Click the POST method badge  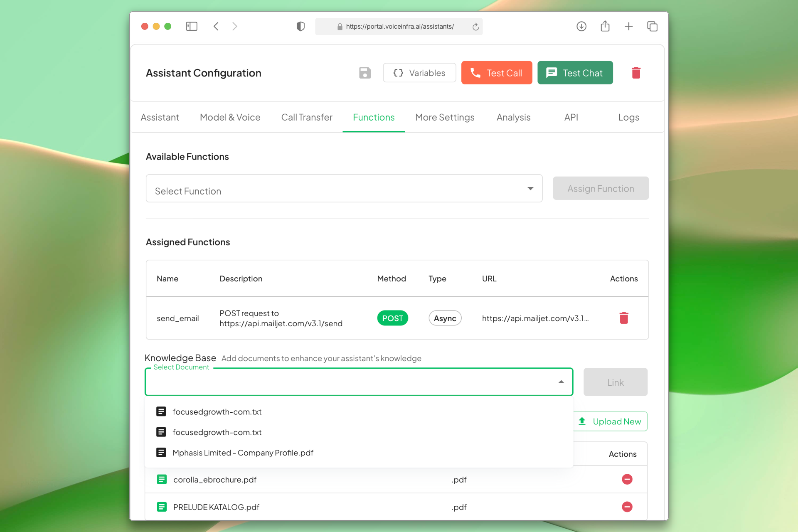pyautogui.click(x=392, y=318)
